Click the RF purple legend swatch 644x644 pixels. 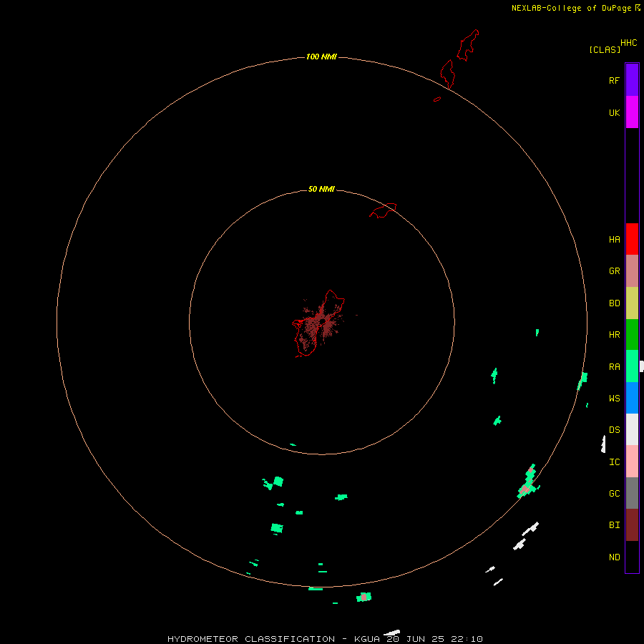click(632, 80)
